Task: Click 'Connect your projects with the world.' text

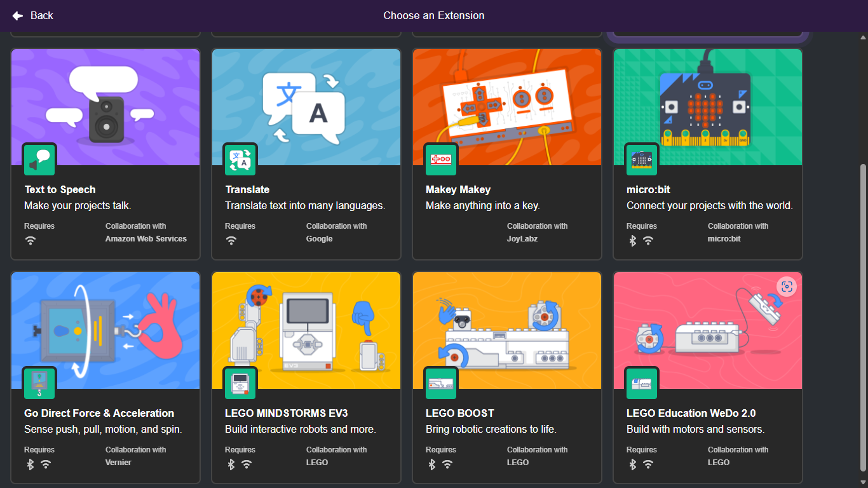Action: (x=710, y=206)
